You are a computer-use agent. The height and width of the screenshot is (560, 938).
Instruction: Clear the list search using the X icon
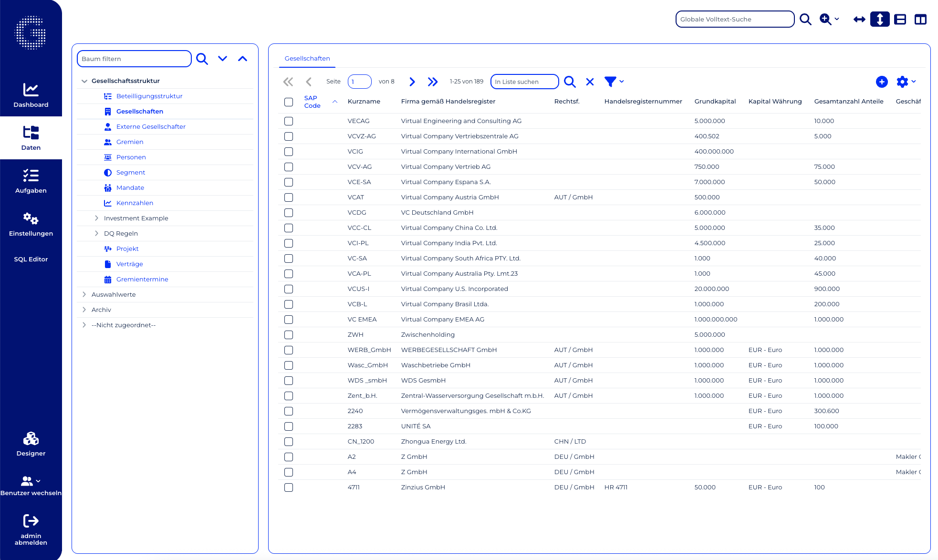point(590,82)
